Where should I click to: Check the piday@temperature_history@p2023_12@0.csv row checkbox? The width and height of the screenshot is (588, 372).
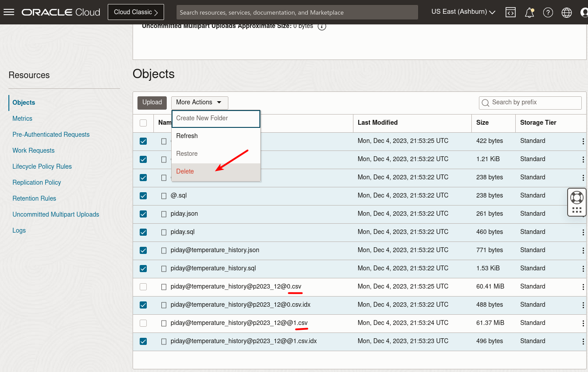pos(143,286)
